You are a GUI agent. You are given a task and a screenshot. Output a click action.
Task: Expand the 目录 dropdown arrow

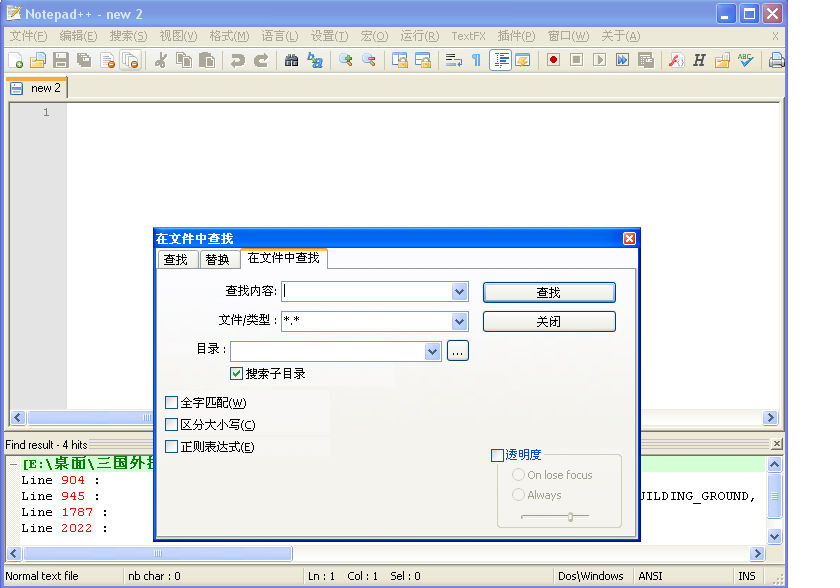click(x=432, y=352)
